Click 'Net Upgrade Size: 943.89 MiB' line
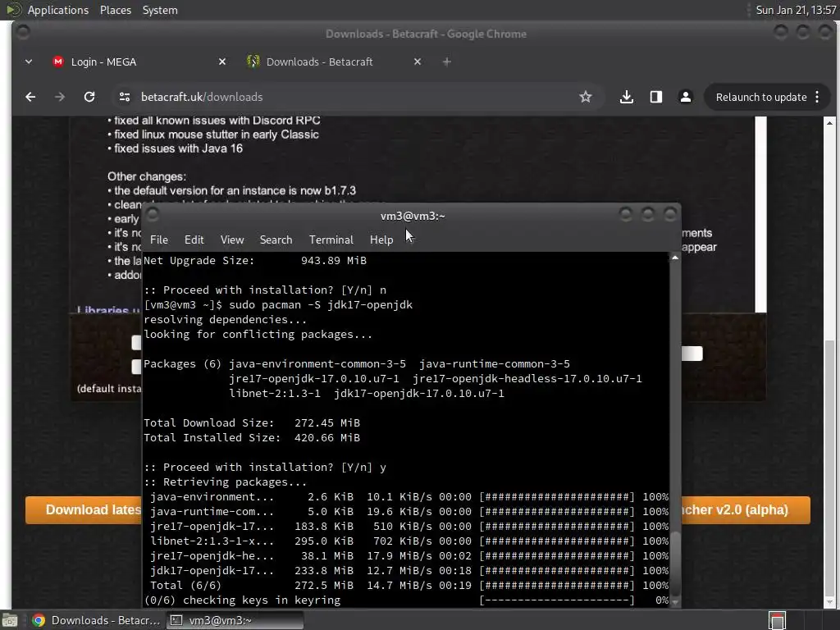The width and height of the screenshot is (840, 630). click(255, 260)
